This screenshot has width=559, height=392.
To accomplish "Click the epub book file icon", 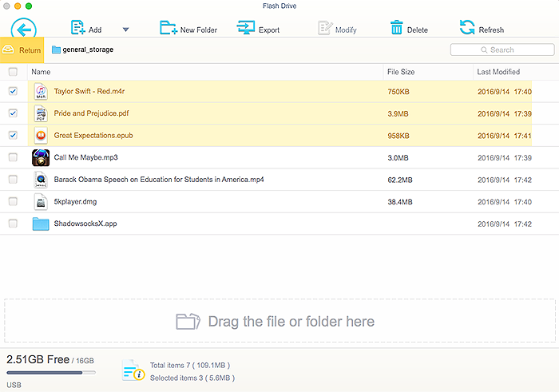I will click(41, 136).
